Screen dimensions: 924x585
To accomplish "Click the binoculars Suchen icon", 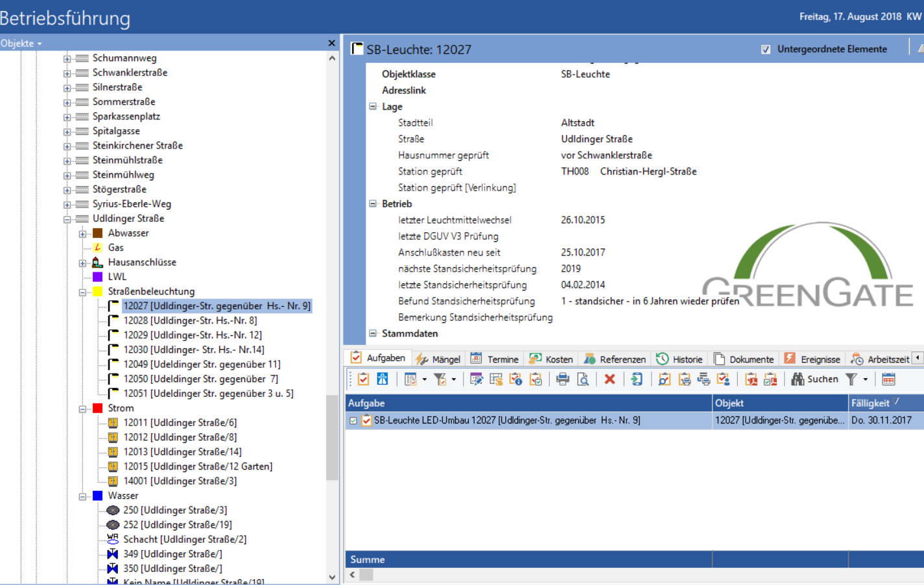I will click(x=798, y=379).
